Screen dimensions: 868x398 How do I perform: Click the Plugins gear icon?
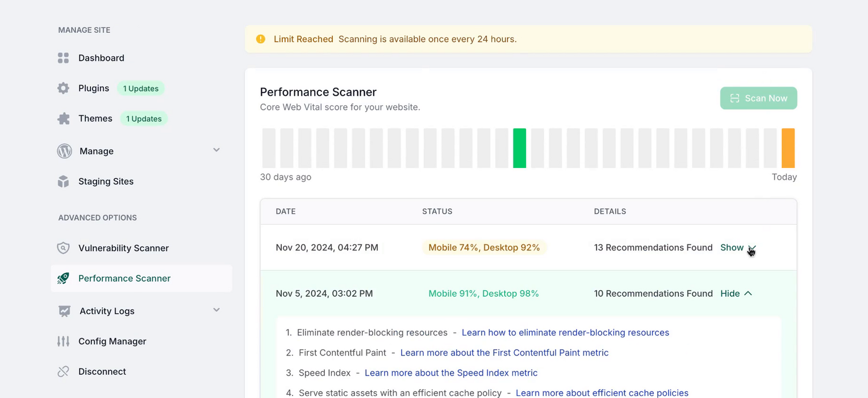pyautogui.click(x=63, y=88)
